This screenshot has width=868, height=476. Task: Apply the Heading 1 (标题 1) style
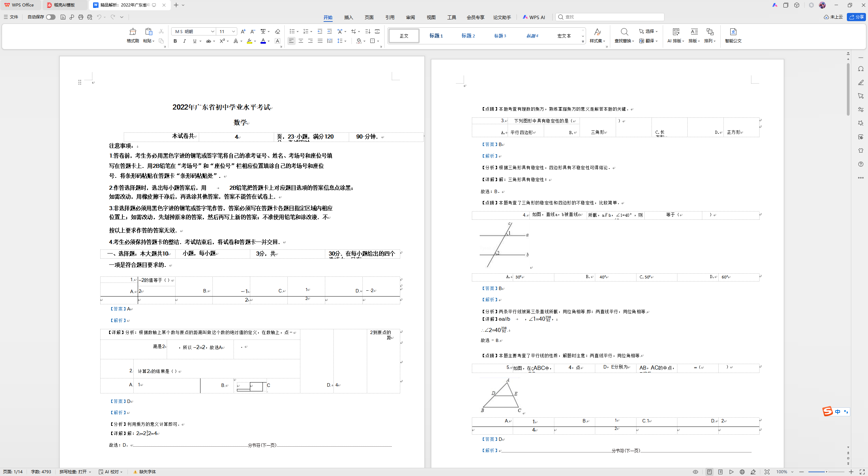pos(436,36)
